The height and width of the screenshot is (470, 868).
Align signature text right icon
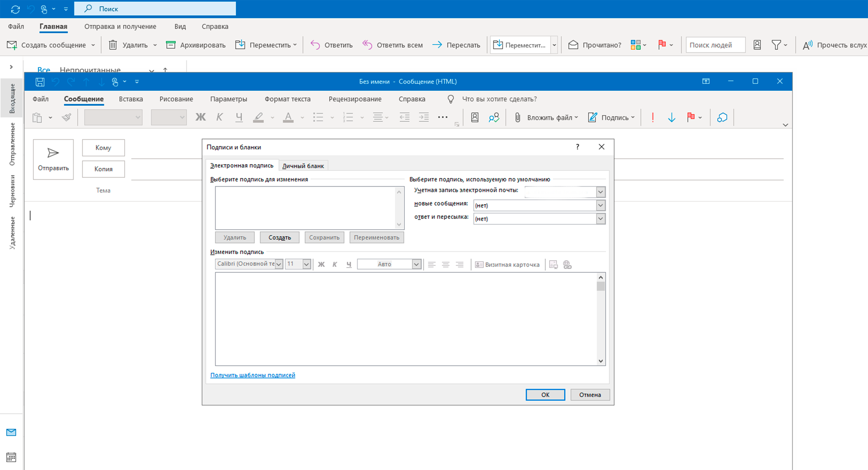[x=460, y=265]
